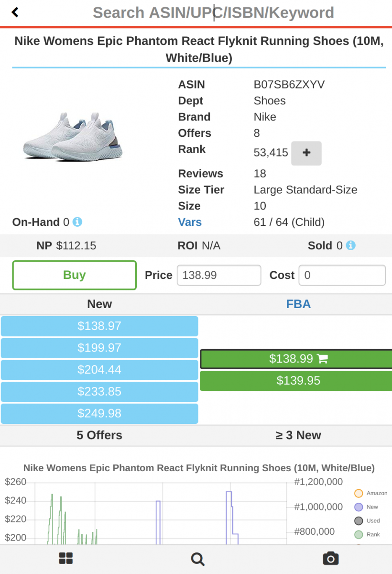The image size is (392, 574).
Task: Open the grid dashboard icon
Action: click(x=65, y=558)
